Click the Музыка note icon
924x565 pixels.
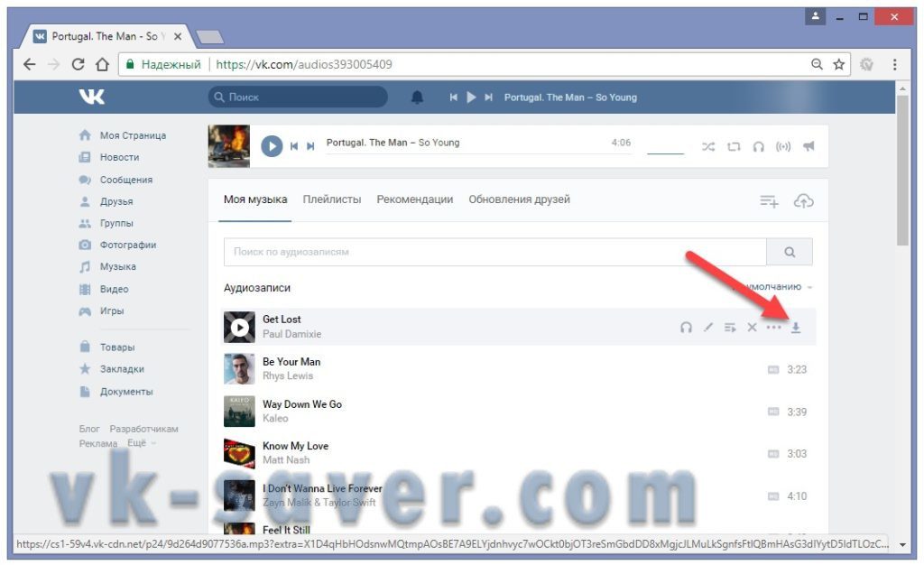85,267
